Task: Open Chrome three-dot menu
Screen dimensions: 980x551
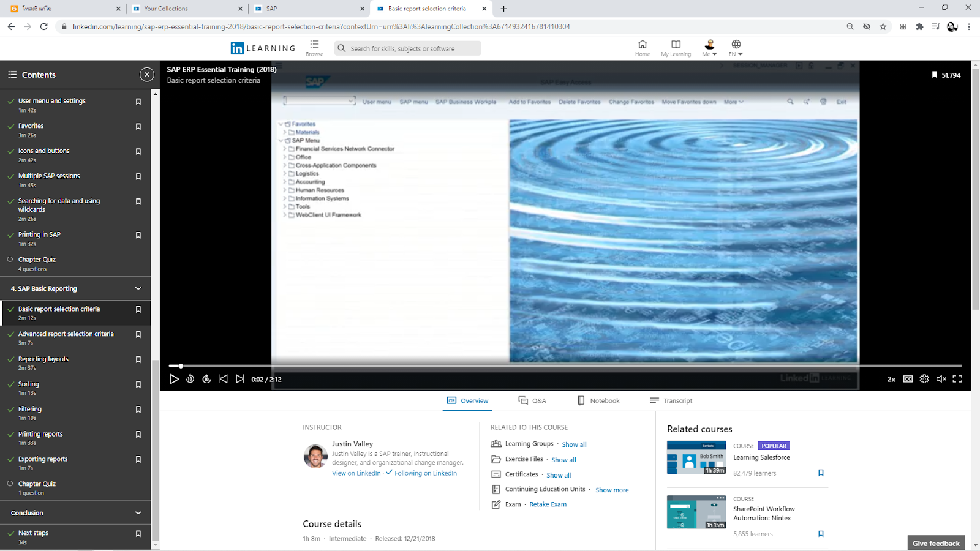Action: click(969, 26)
